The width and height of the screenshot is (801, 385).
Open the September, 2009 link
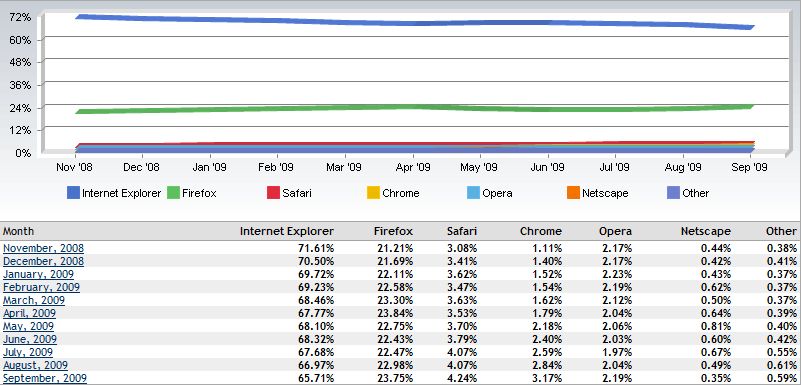(x=45, y=378)
